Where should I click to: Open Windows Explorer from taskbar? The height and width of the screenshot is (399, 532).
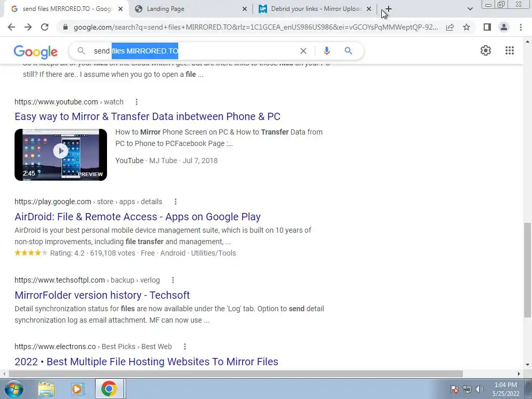(x=46, y=389)
